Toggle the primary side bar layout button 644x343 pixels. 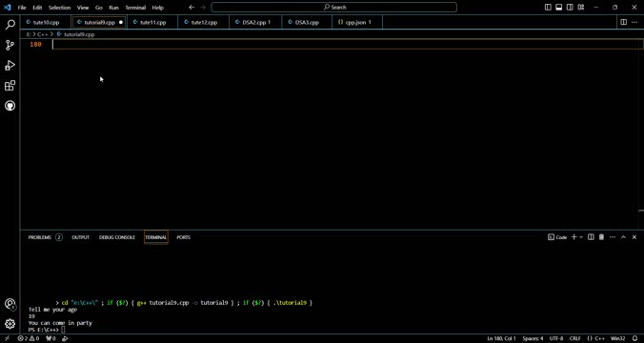(x=548, y=7)
